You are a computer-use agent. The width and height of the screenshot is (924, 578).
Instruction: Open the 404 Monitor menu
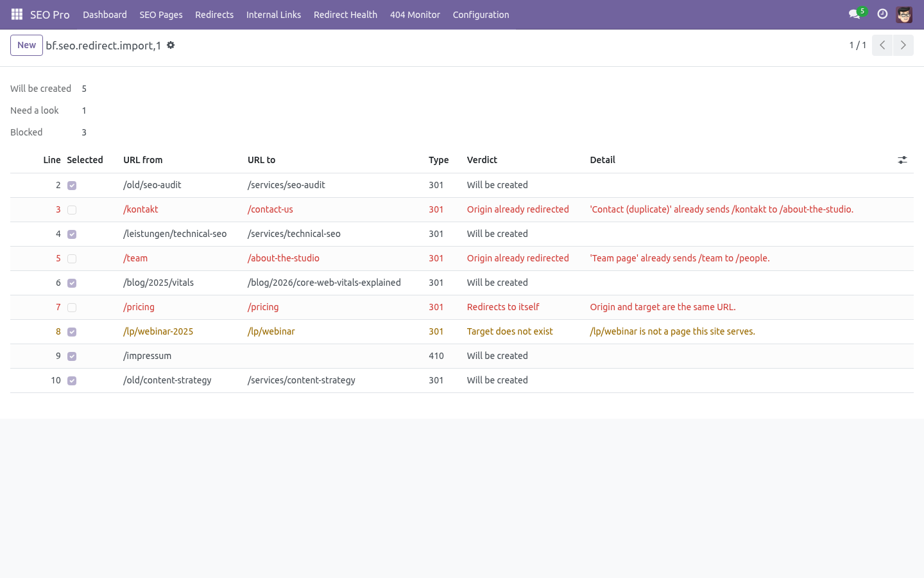[415, 14]
